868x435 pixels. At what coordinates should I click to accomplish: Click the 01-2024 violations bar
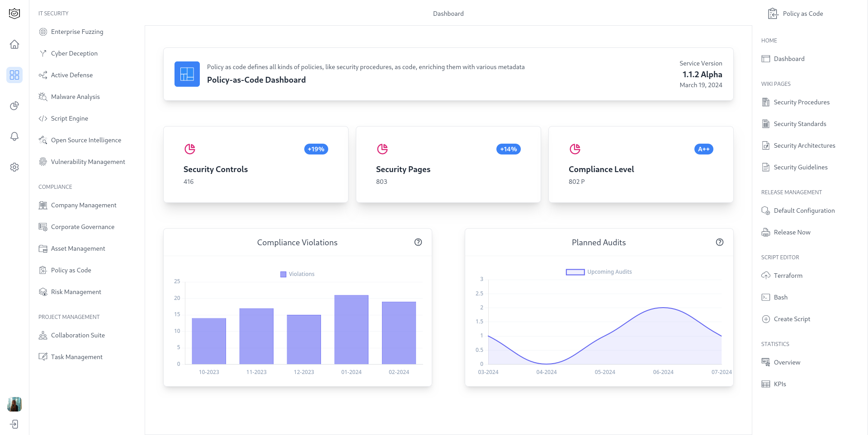(x=351, y=329)
